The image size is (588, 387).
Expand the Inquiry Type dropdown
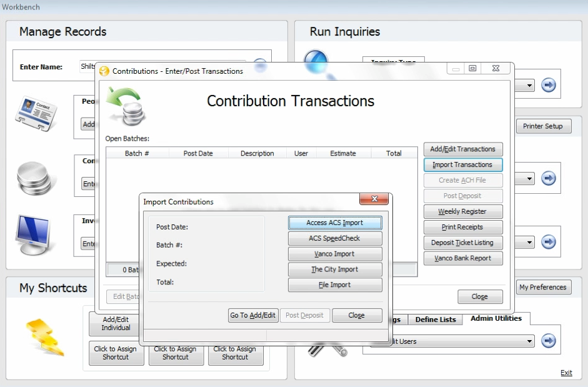point(529,86)
